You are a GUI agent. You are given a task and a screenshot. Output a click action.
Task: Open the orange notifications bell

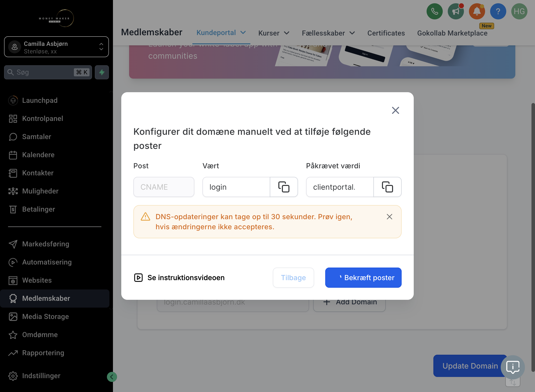point(477,11)
